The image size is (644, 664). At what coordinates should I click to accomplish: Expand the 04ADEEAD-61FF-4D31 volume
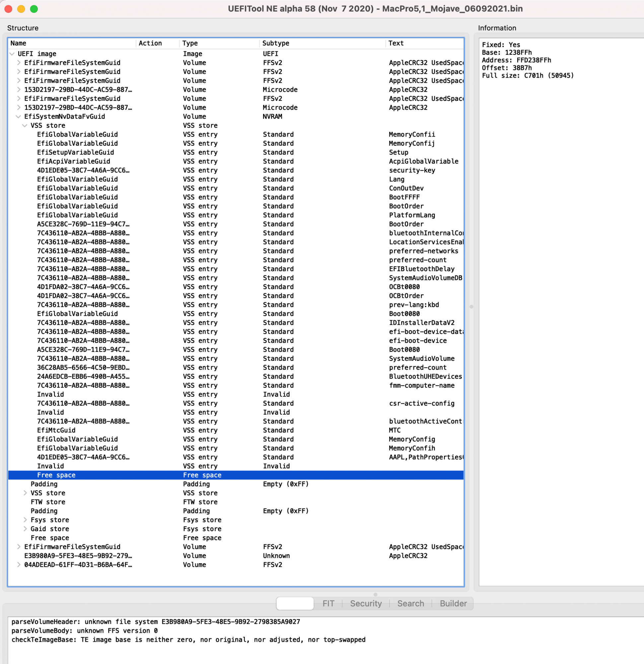[19, 565]
